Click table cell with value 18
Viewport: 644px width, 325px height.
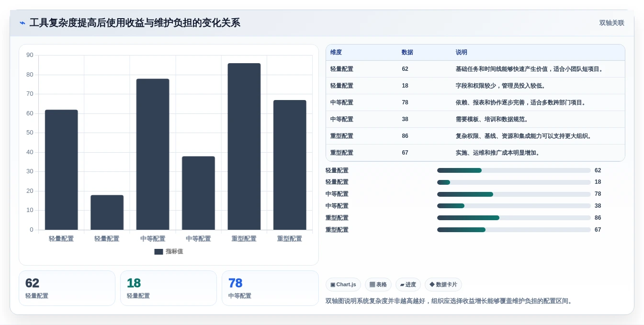405,86
